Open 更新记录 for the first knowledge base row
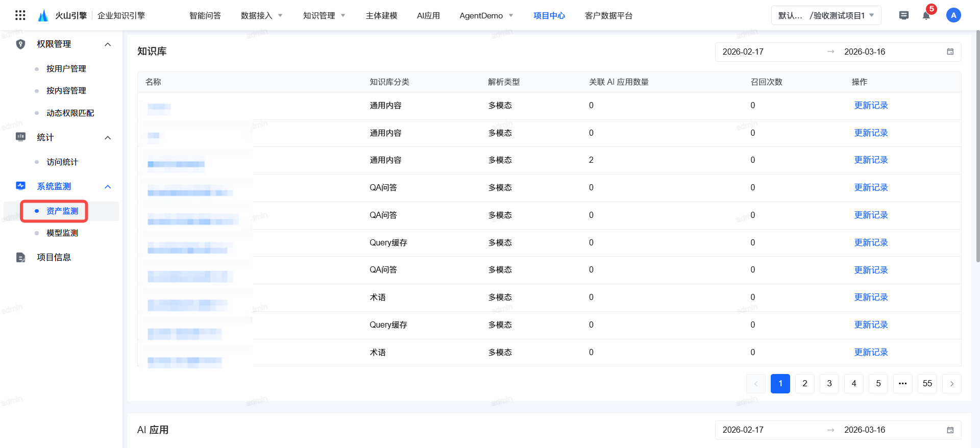This screenshot has height=448, width=980. [x=871, y=106]
